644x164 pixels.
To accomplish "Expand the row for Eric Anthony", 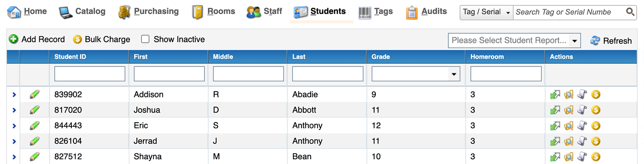I will 14,126.
